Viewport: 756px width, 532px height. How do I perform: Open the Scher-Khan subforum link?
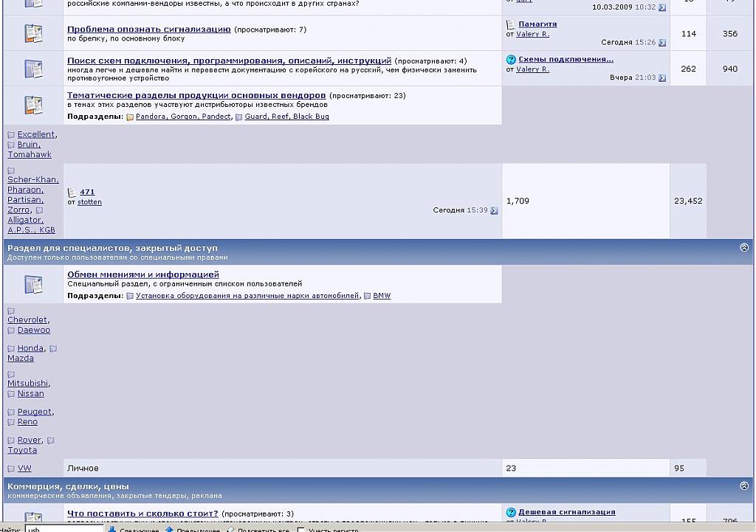pyautogui.click(x=32, y=180)
